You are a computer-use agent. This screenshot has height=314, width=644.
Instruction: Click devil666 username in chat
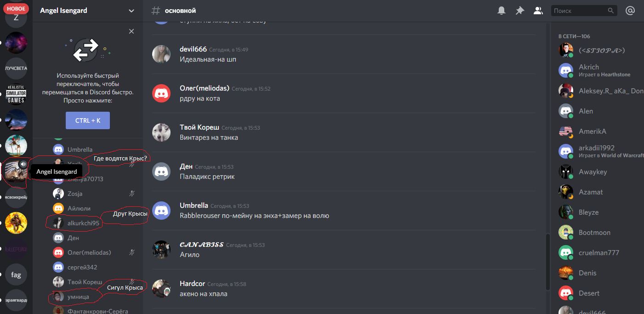click(x=193, y=49)
